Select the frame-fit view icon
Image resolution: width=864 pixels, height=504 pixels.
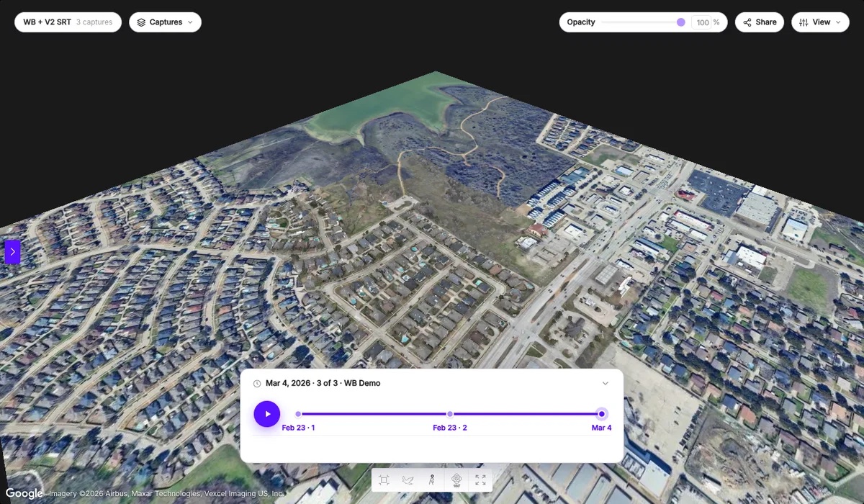tap(384, 480)
